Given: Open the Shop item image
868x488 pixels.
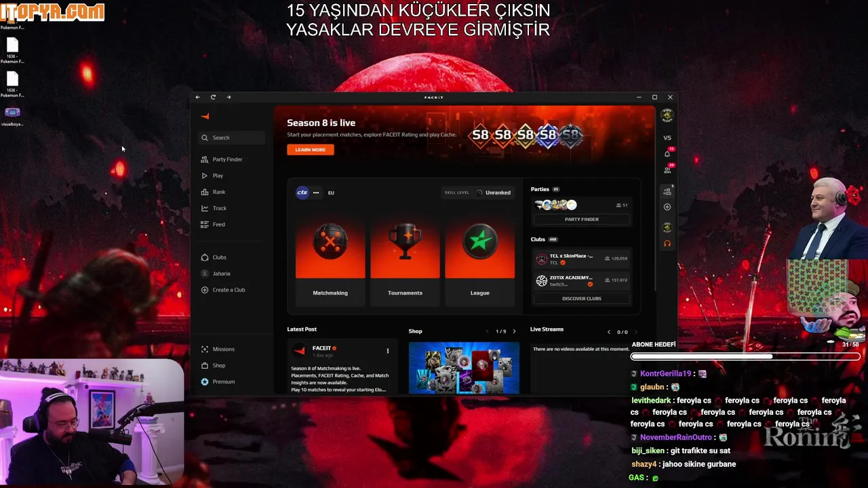Looking at the screenshot, I should click(x=464, y=367).
